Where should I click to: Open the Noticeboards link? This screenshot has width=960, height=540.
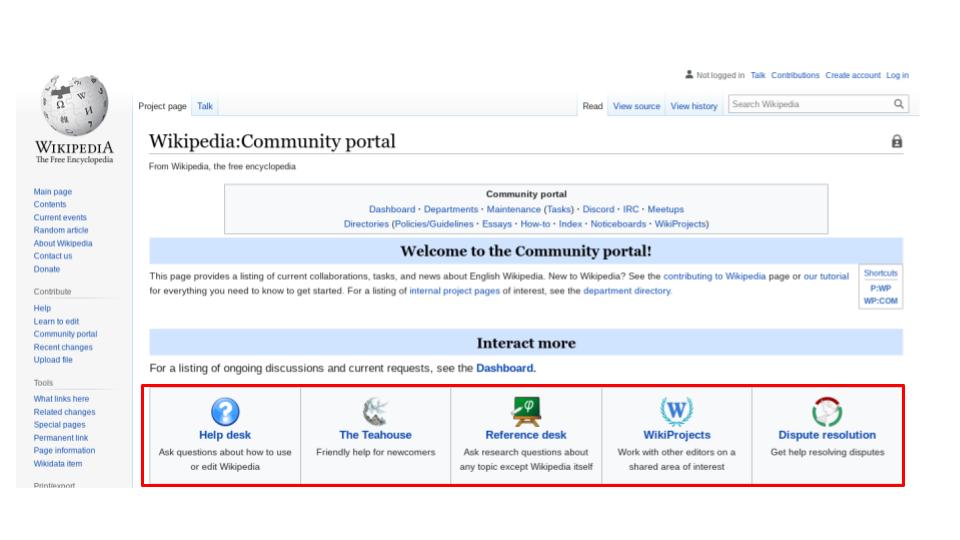(x=618, y=224)
